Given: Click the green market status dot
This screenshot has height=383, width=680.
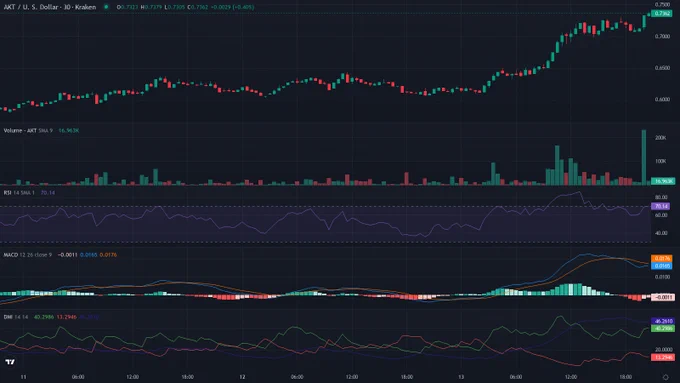Looking at the screenshot, I should (x=106, y=7).
